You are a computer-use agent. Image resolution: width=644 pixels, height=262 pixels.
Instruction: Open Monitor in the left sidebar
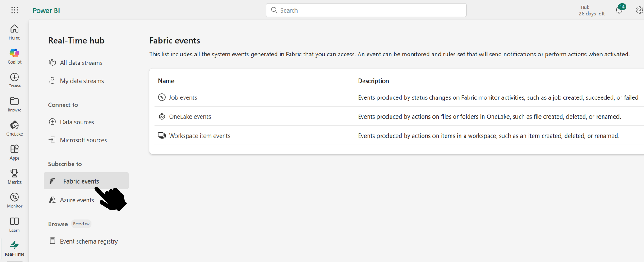(x=14, y=200)
